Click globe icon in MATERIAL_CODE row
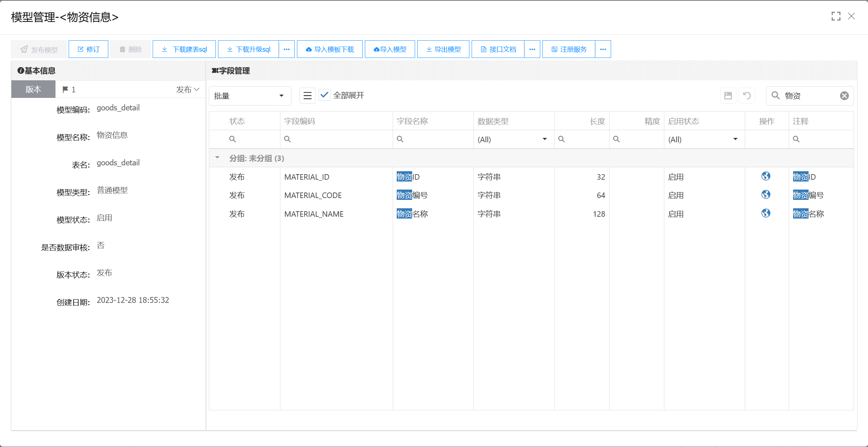 [x=766, y=195]
